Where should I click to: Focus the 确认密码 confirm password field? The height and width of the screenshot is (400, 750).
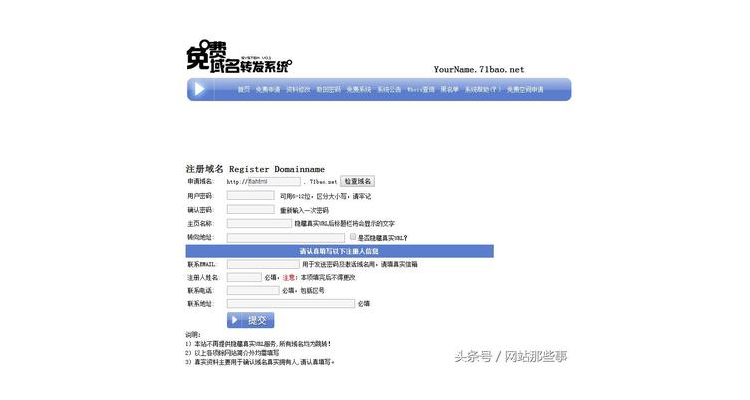pos(251,209)
